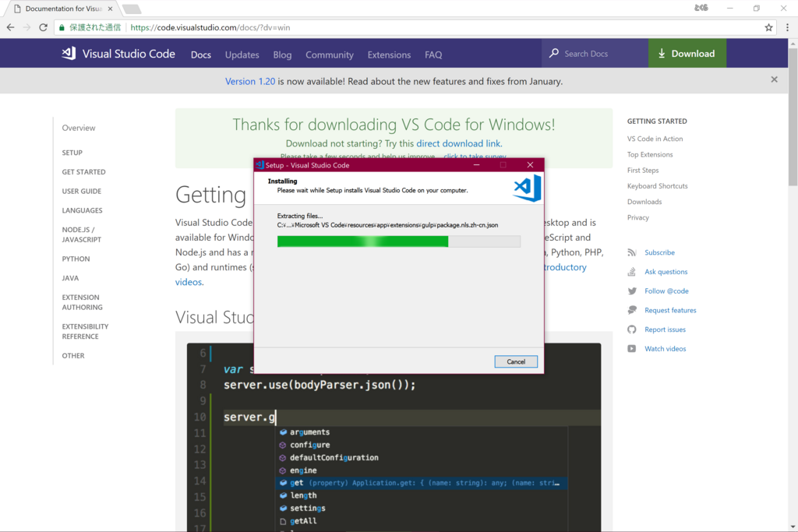Reload the page with the refresh icon
The height and width of the screenshot is (532, 798).
44,27
